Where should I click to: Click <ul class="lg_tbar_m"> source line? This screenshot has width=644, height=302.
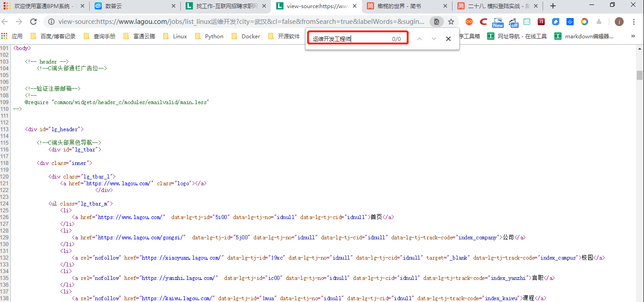(x=81, y=204)
